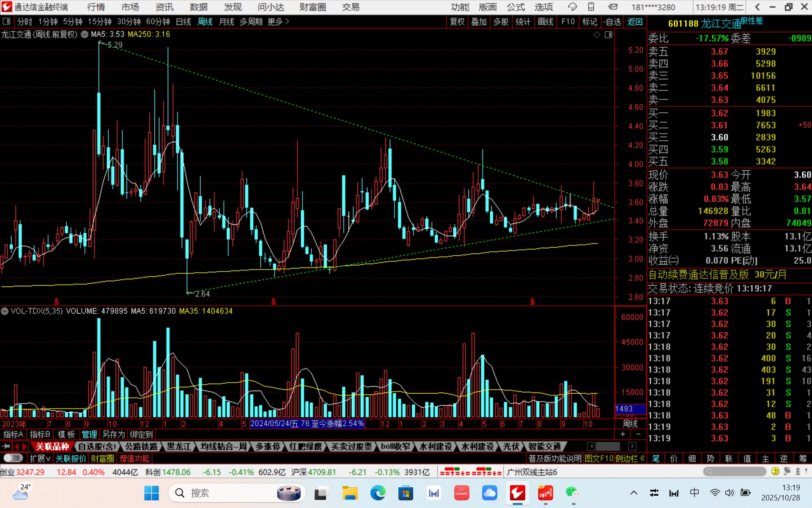Screen dimensions: 812x508
Task: Click the plus zoom button beside 周线
Action: [x=623, y=434]
